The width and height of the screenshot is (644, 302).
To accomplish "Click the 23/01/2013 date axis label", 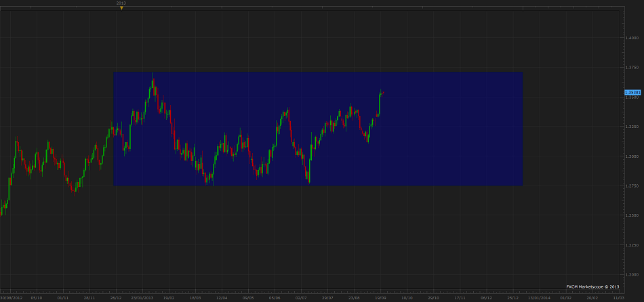I will click(142, 297).
